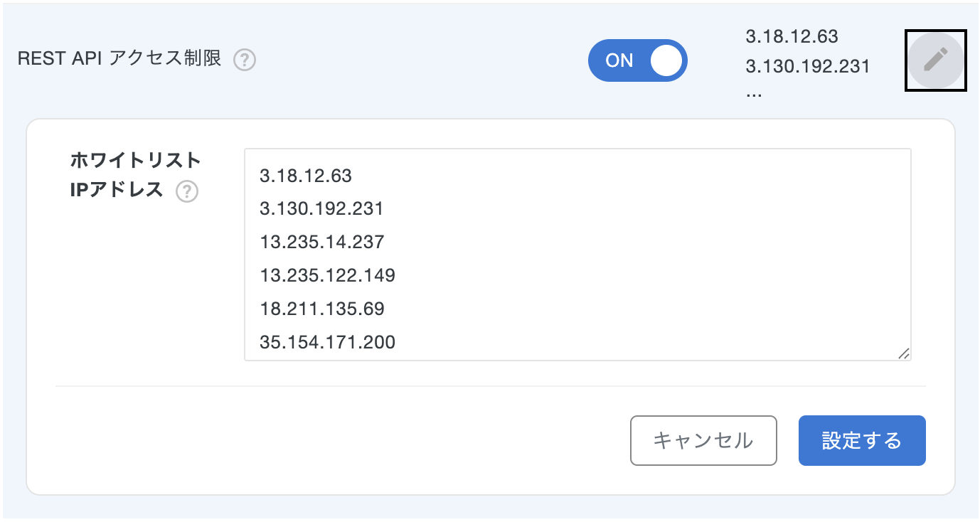
Task: Click the toggle's circular knob
Action: point(666,61)
